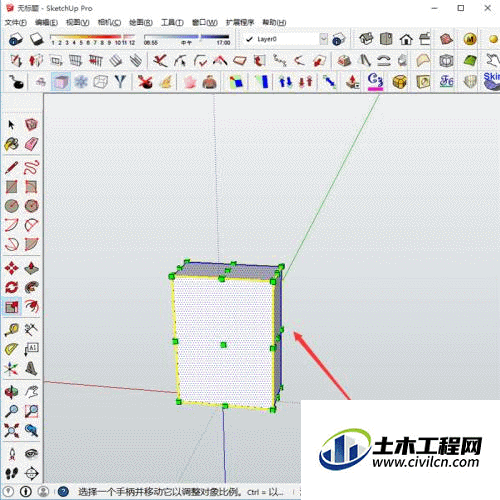Activate the Paint Bucket tool
This screenshot has height=500, width=500.
[x=11, y=144]
